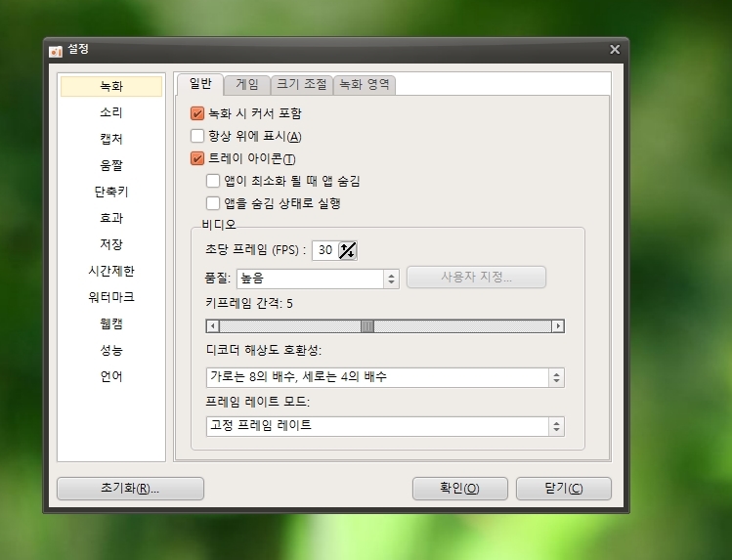The image size is (732, 560).
Task: Select 녹화 in the sidebar
Action: (111, 86)
